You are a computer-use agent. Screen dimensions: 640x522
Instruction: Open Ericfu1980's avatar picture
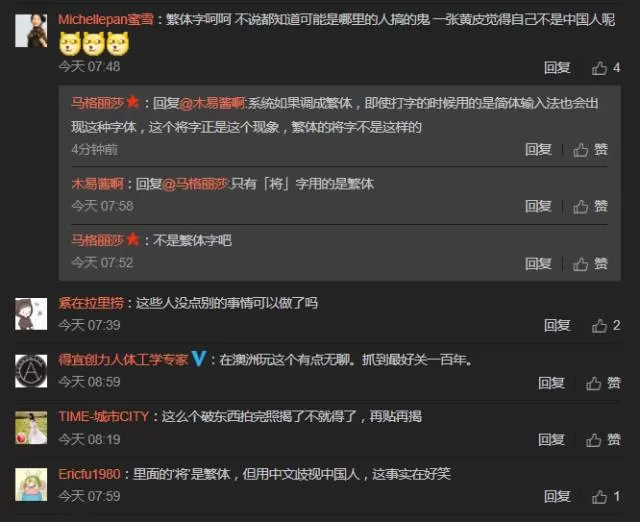[x=31, y=484]
